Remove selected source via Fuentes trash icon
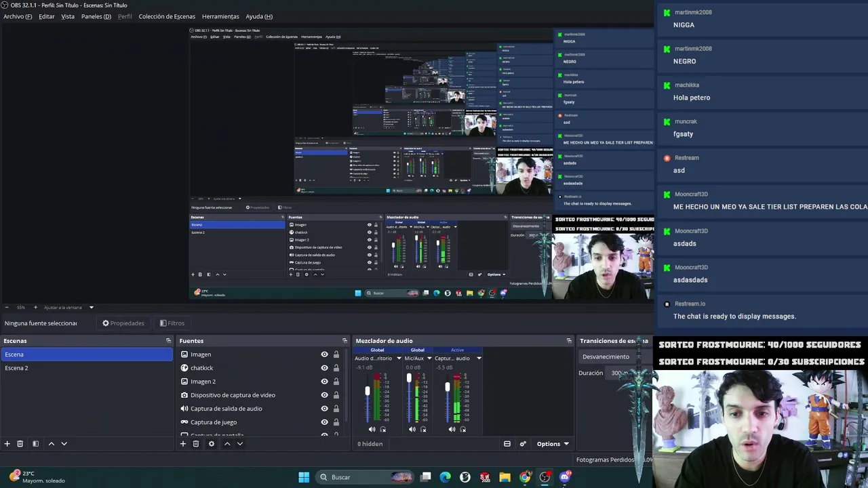 click(196, 444)
